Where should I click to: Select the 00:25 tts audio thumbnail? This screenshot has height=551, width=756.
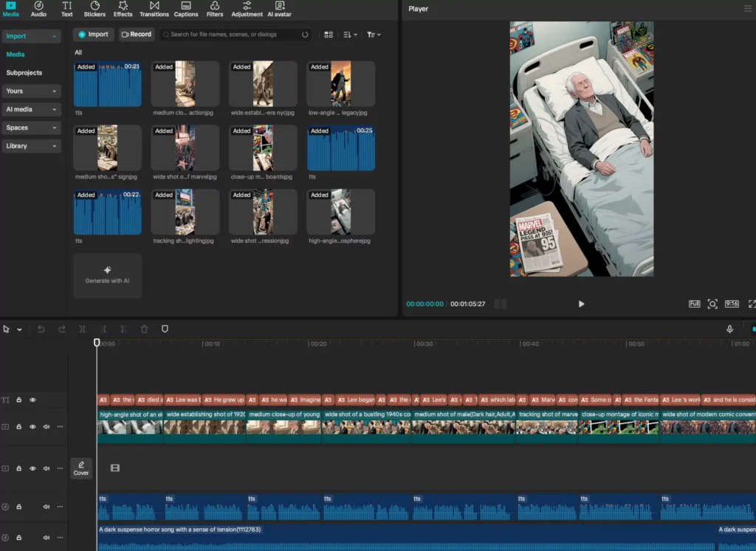(341, 148)
